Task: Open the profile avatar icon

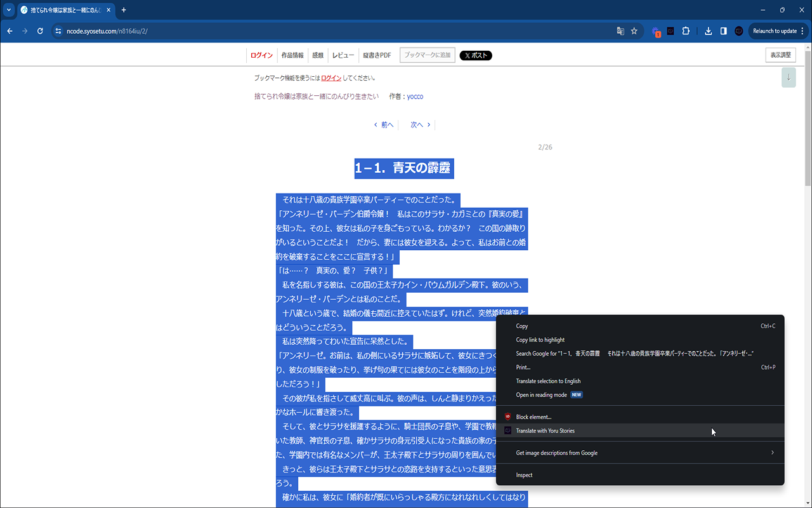Action: click(x=739, y=31)
